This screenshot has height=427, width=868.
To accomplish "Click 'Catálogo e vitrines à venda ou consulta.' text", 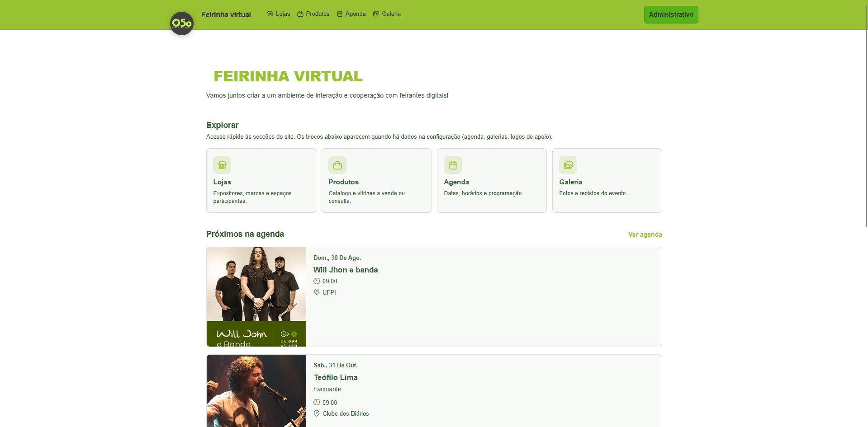I will tap(367, 197).
